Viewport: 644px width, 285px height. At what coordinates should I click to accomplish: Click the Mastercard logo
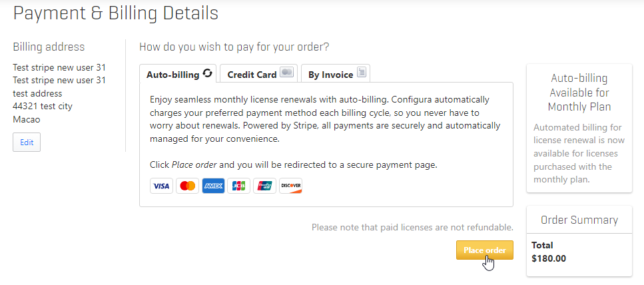[x=188, y=186]
